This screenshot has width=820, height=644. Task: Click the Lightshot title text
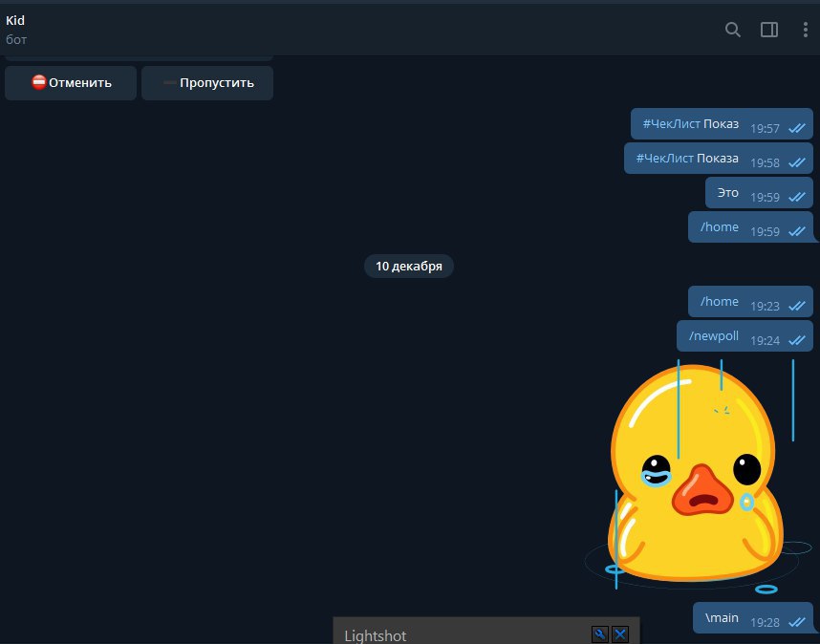tap(375, 635)
